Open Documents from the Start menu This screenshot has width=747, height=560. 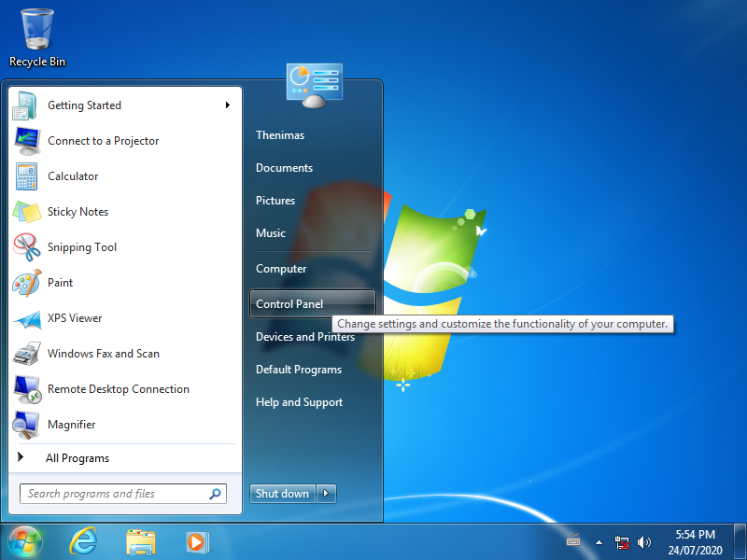(x=285, y=168)
